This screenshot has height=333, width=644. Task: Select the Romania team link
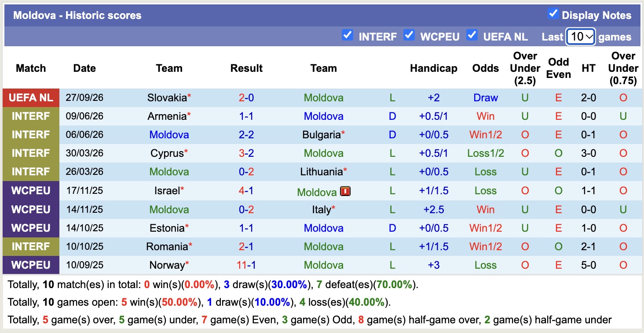click(167, 247)
